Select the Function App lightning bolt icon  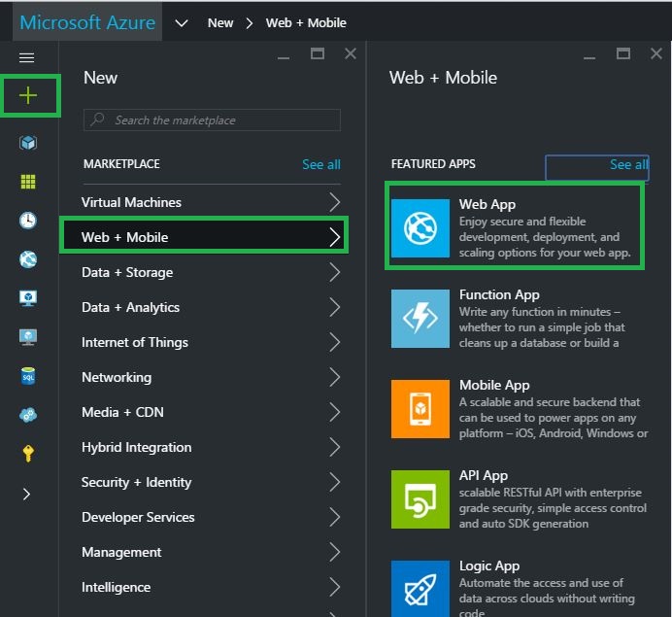coord(420,318)
